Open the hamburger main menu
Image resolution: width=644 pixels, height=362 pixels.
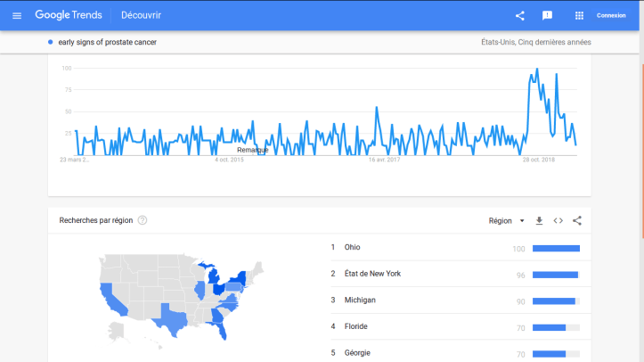click(x=16, y=15)
